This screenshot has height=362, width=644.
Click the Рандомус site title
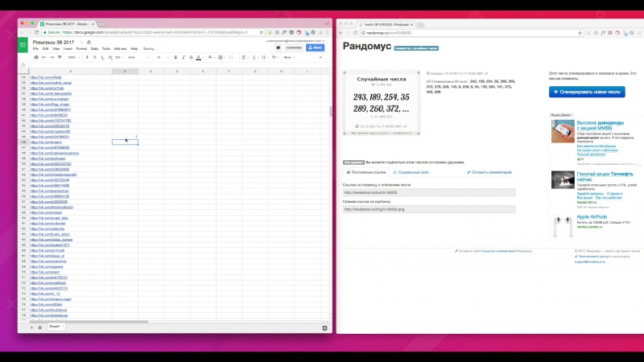coord(367,46)
